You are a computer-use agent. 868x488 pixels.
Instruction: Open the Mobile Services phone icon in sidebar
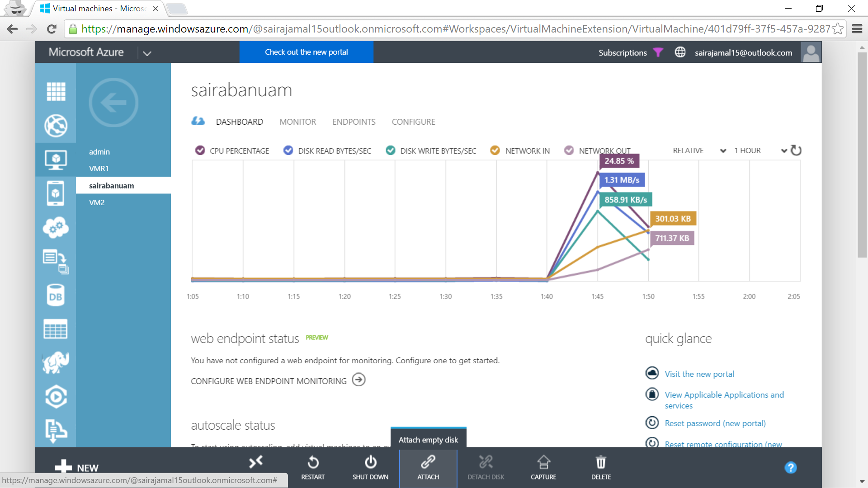[56, 193]
